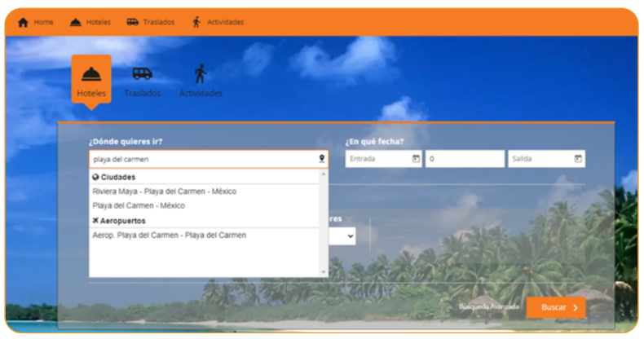The image size is (644, 339).
Task: Select "Riviera Maya - Playa del Carmen - México" suggestion
Action: coord(165,192)
